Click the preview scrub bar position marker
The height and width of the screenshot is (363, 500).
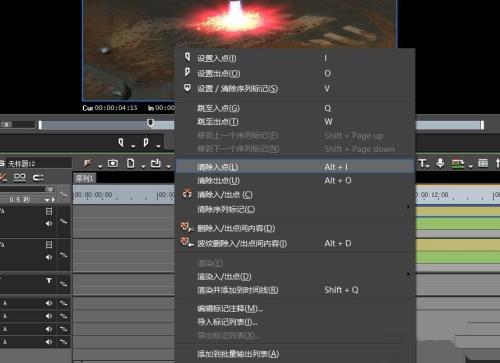click(x=150, y=123)
